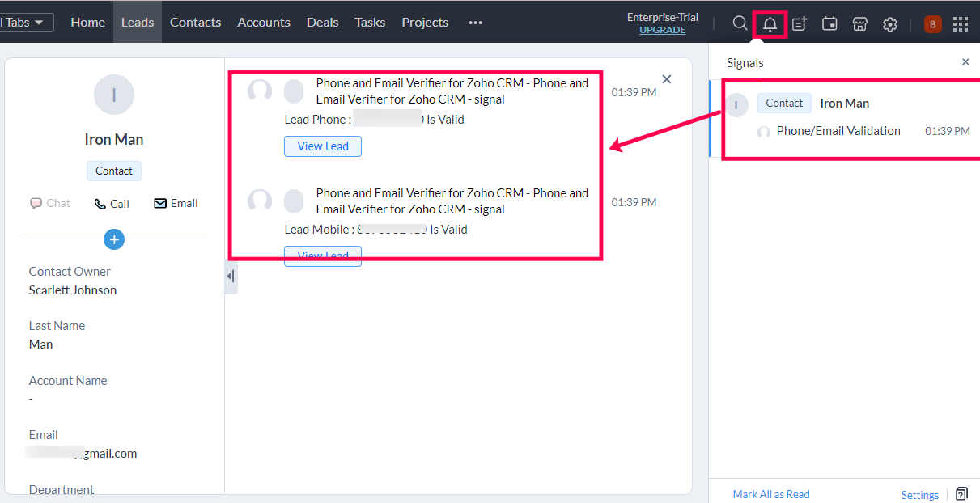Screen dimensions: 980x503
Task: Open the search magnifier icon
Action: [740, 23]
